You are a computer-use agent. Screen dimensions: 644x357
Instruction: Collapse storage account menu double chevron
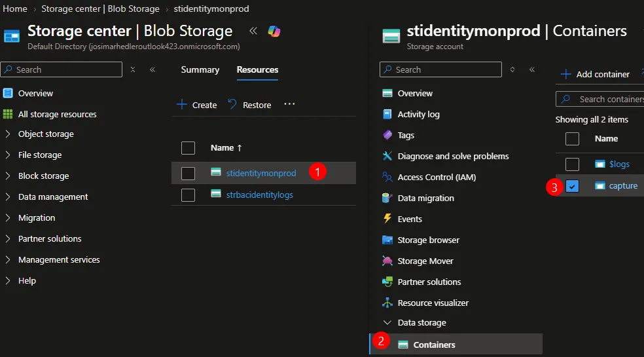click(x=532, y=69)
